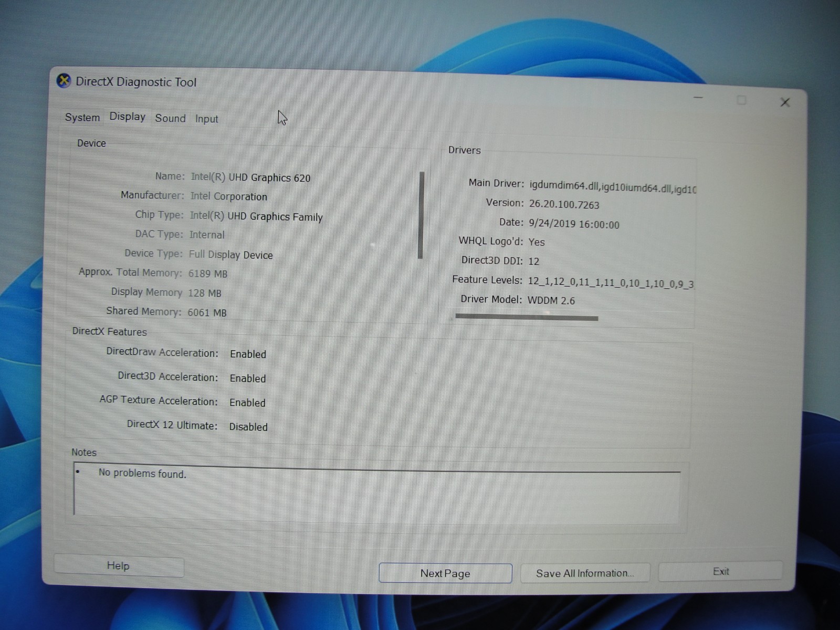The width and height of the screenshot is (840, 630).
Task: Exit the diagnostic tool
Action: tap(721, 571)
